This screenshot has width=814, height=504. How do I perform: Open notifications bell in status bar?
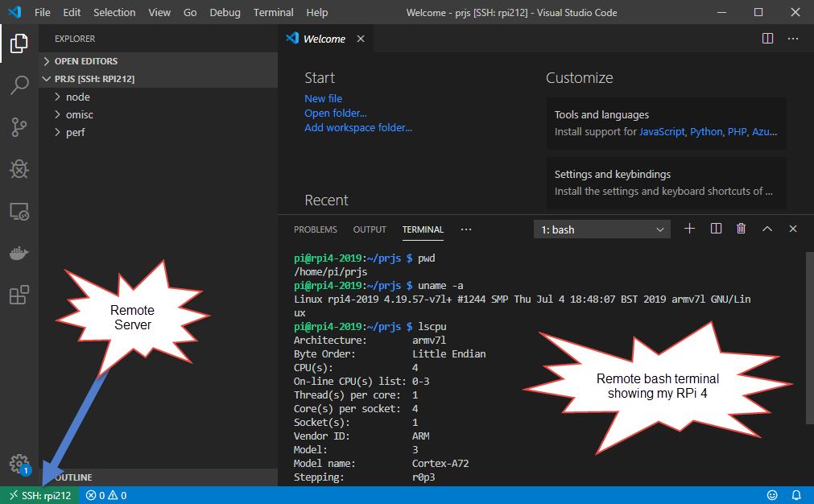pos(795,495)
